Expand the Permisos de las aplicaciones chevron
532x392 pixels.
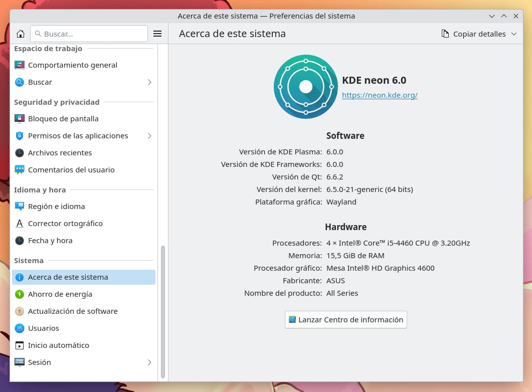coord(149,136)
